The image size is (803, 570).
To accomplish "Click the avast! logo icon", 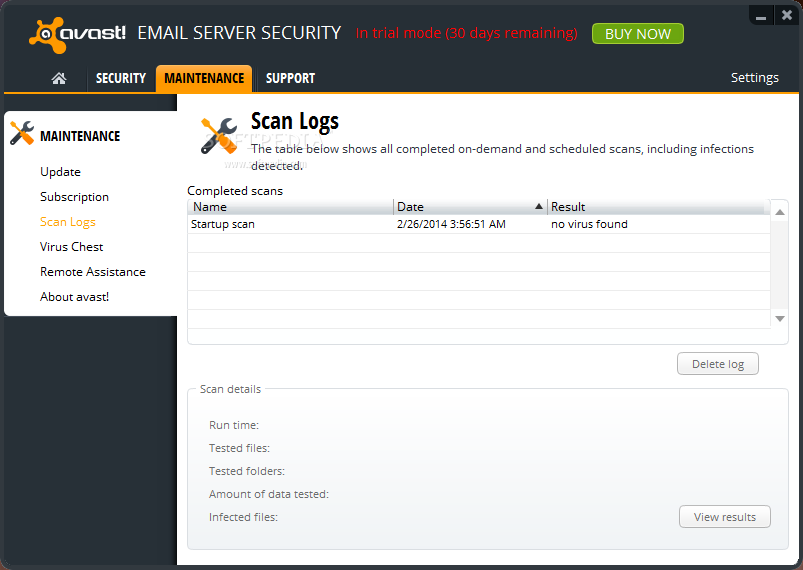I will pyautogui.click(x=47, y=35).
